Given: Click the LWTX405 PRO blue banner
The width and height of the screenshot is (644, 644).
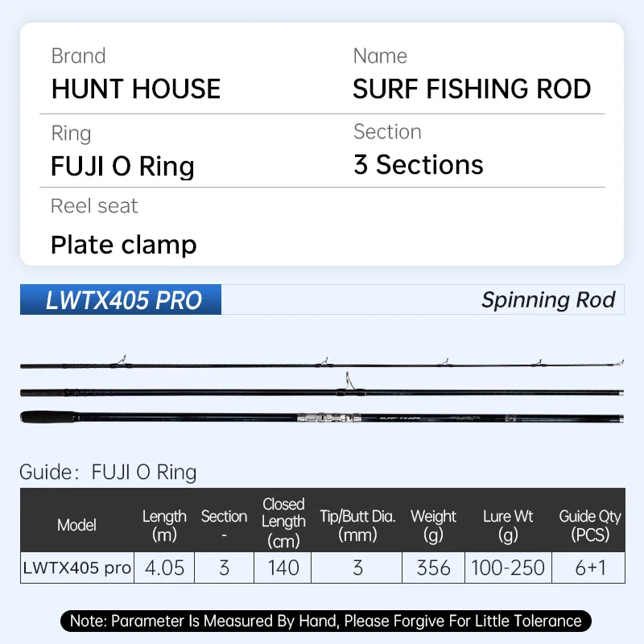Looking at the screenshot, I should [121, 300].
